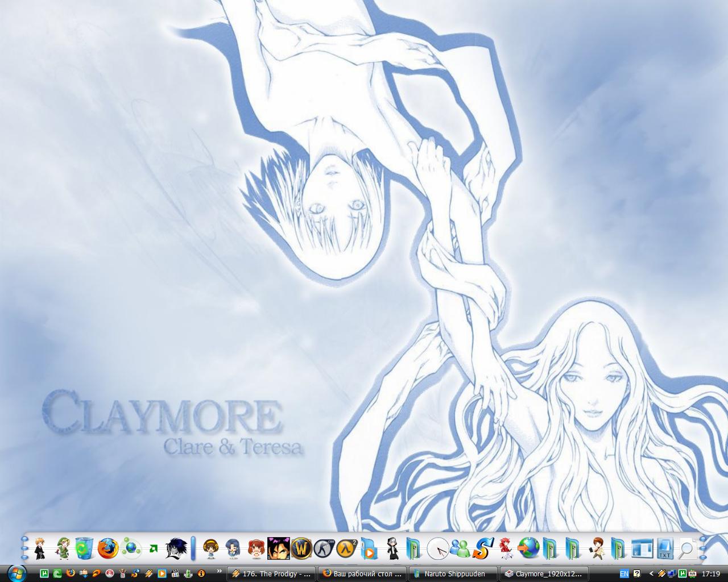Launch World of Warcraft from dock
Viewport: 728px width, 582px height.
pyautogui.click(x=301, y=549)
